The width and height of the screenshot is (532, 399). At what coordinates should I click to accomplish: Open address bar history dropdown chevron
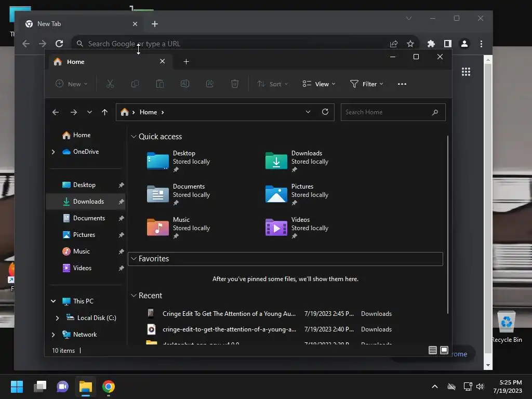click(x=308, y=112)
